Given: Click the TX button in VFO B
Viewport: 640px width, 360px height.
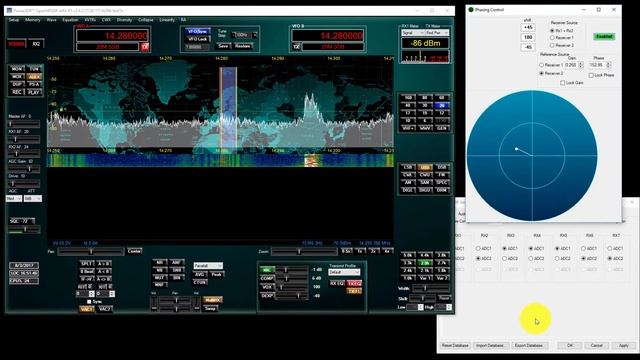Looking at the screenshot, I should (297, 47).
